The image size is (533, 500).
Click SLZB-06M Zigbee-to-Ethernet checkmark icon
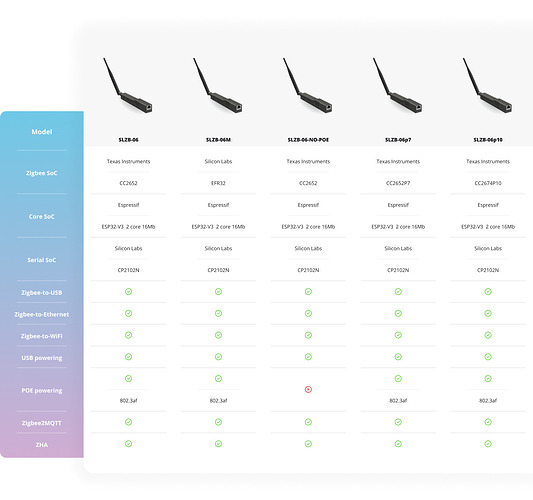(218, 313)
